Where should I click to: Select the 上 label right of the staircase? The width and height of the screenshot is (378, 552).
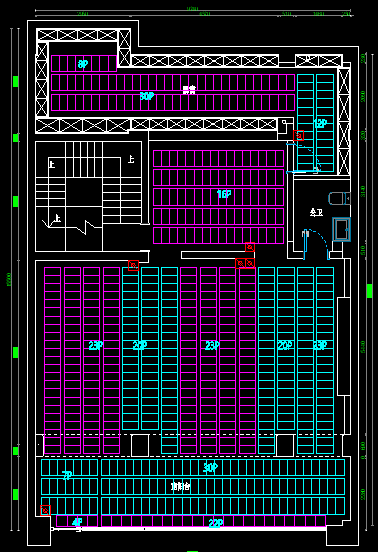click(131, 159)
